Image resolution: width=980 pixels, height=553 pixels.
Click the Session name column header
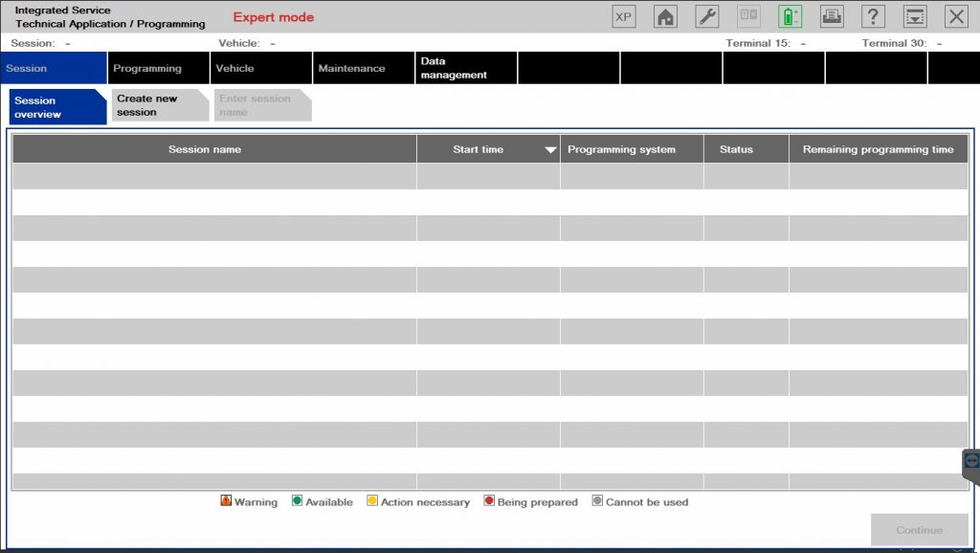(x=205, y=149)
